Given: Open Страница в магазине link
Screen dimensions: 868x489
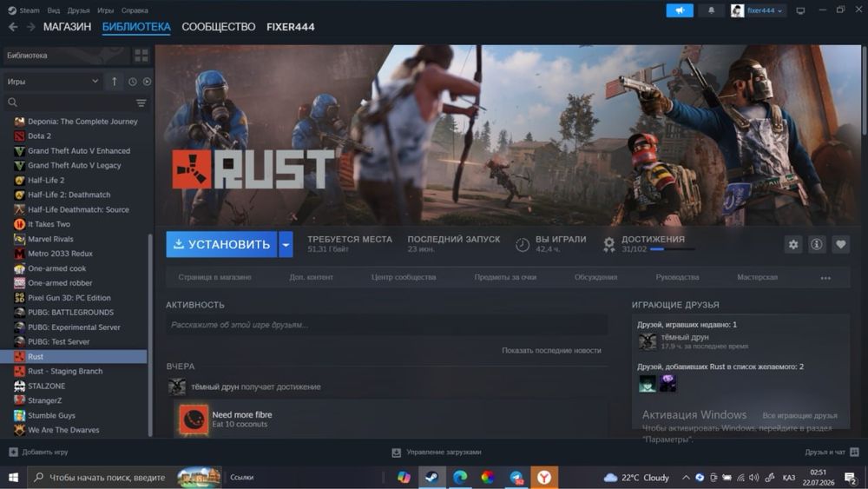Looking at the screenshot, I should point(214,277).
